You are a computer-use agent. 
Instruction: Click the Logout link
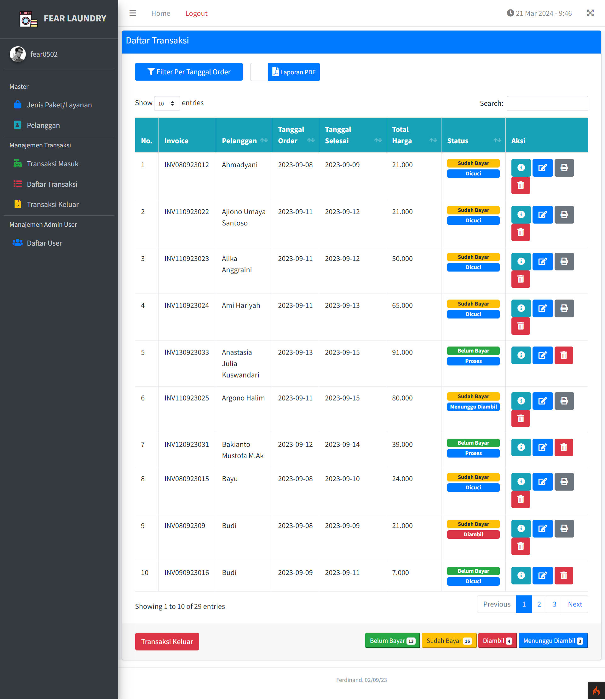pos(196,13)
